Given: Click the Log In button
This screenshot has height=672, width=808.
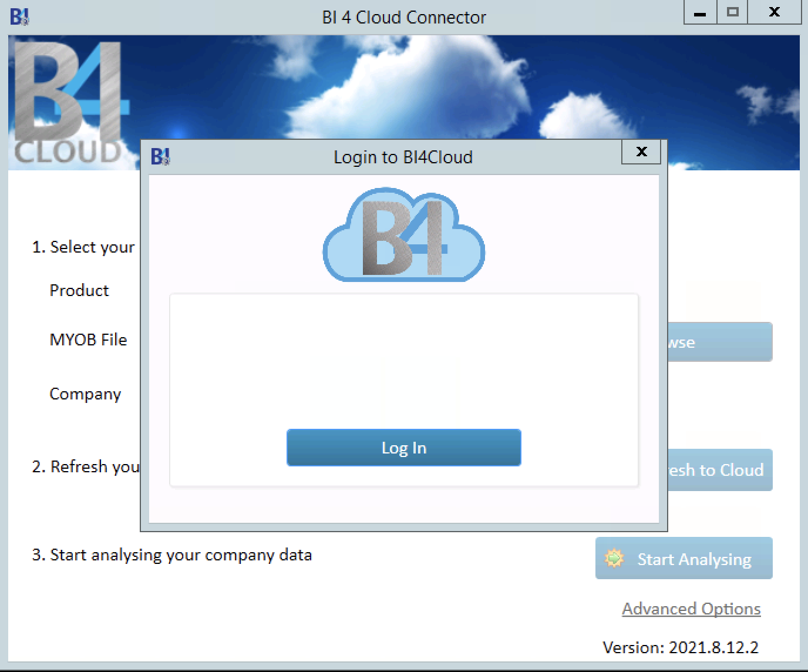Looking at the screenshot, I should coord(403,448).
